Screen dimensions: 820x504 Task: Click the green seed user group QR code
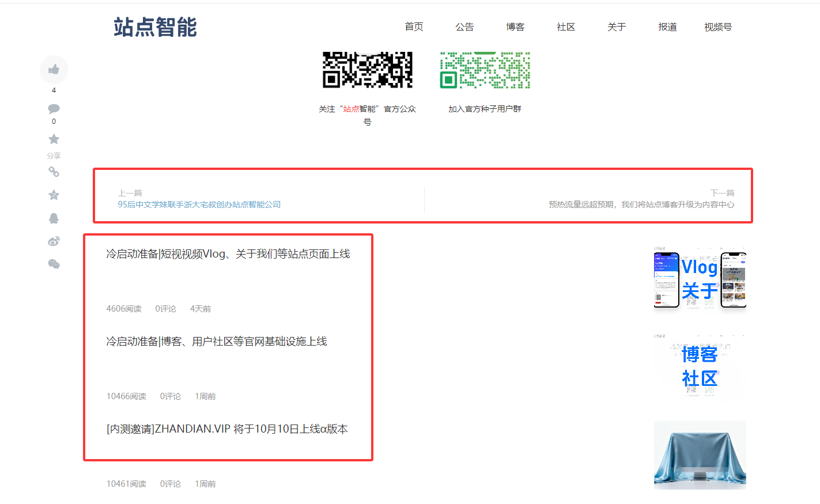[485, 70]
